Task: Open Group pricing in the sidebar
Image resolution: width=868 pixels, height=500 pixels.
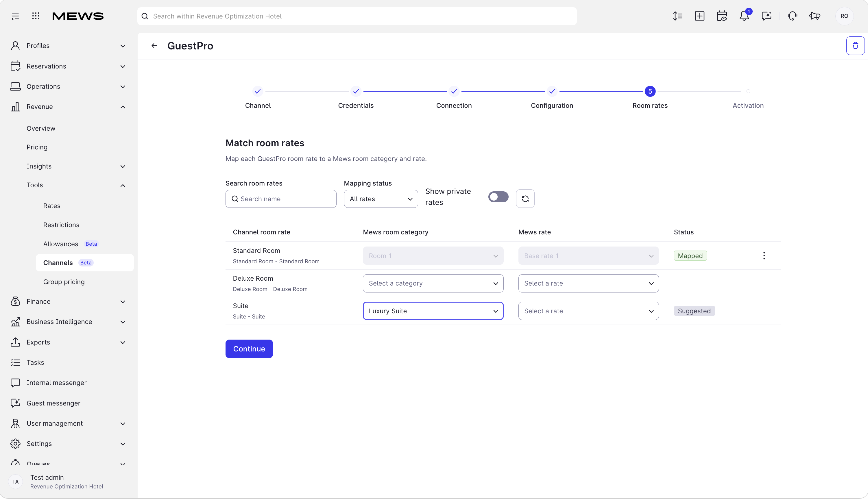Action: click(64, 282)
